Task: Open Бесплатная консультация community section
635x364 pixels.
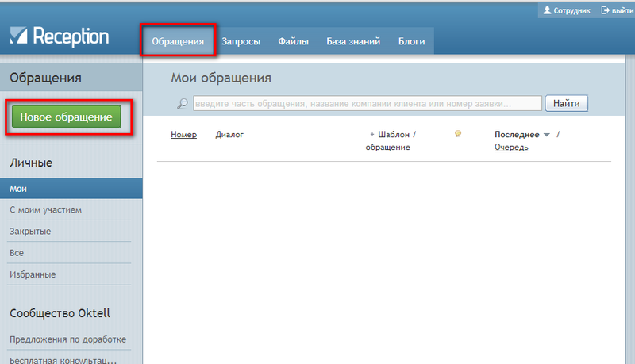Action: [x=63, y=359]
